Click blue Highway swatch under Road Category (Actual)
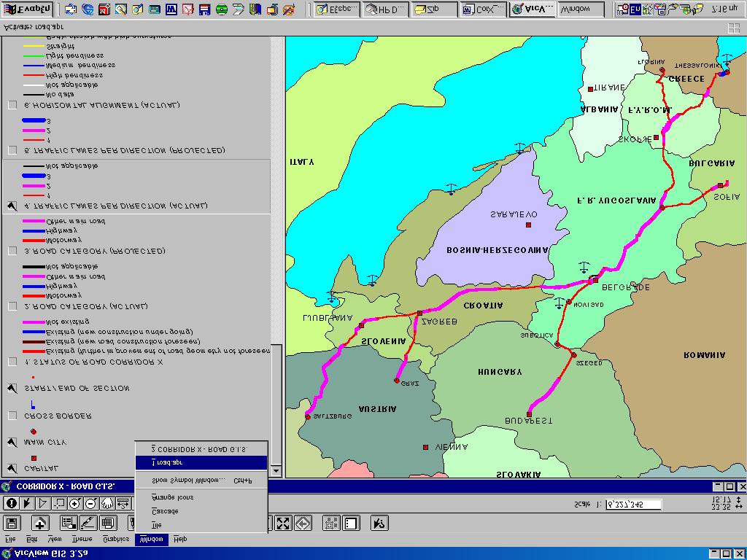The width and height of the screenshot is (747, 560). pos(34,286)
